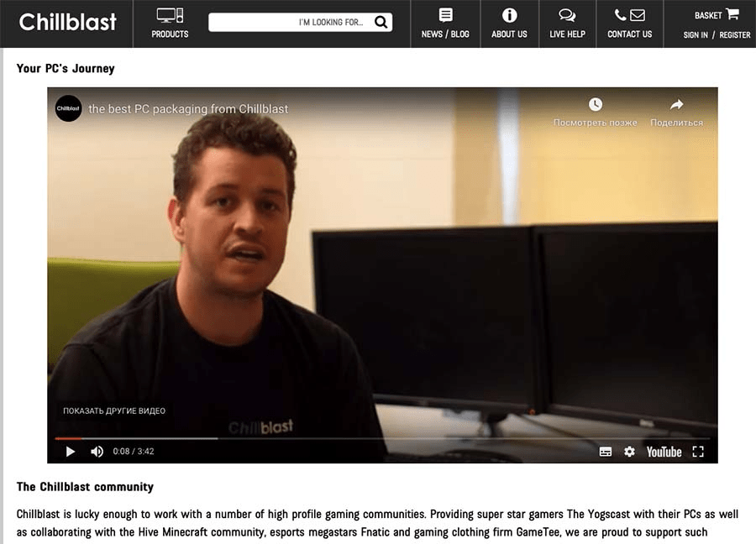
Task: Open News / Blog section
Action: pos(445,24)
